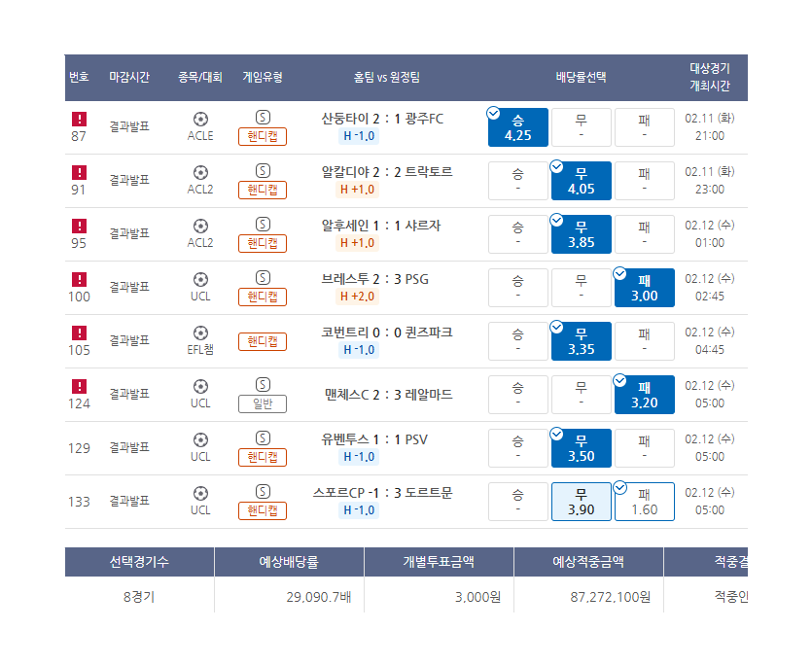Click the 배당률선택 column header
The width and height of the screenshot is (812, 665).
coord(581,78)
